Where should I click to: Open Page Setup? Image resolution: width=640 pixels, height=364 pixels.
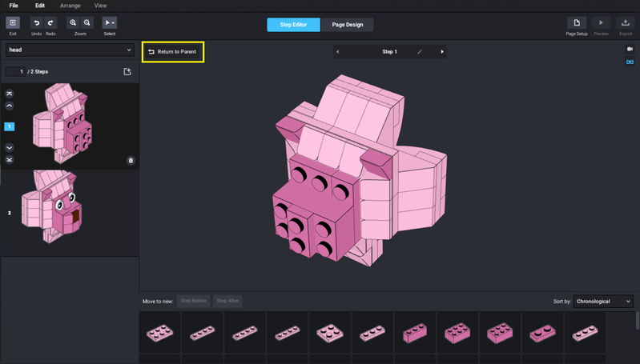tap(577, 24)
